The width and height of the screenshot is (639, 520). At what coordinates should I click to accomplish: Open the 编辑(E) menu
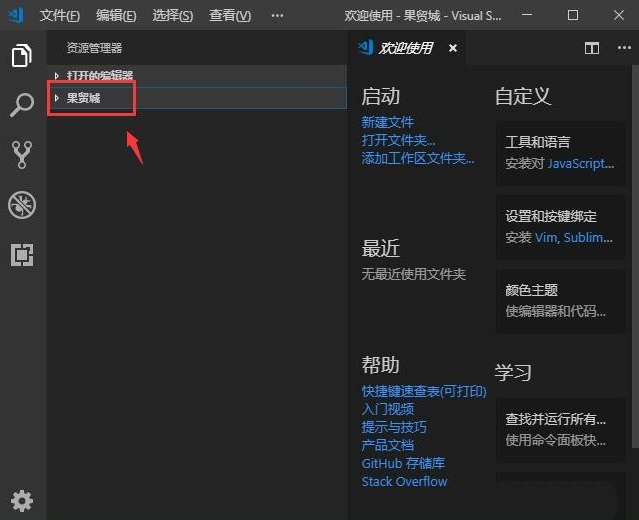click(116, 15)
